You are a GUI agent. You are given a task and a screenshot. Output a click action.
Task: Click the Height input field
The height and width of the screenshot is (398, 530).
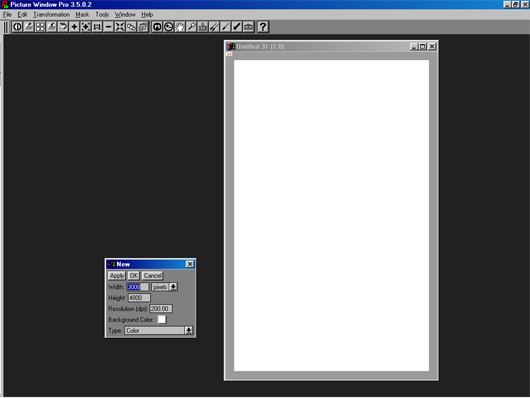[139, 298]
